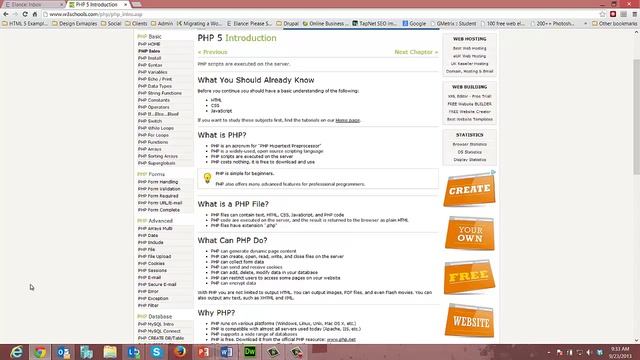
Task: Click the page vertical scrollbar thumb
Action: (636, 116)
